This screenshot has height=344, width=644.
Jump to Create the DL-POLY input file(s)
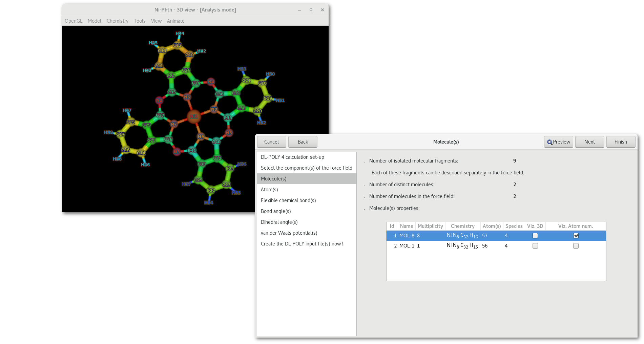tap(302, 244)
